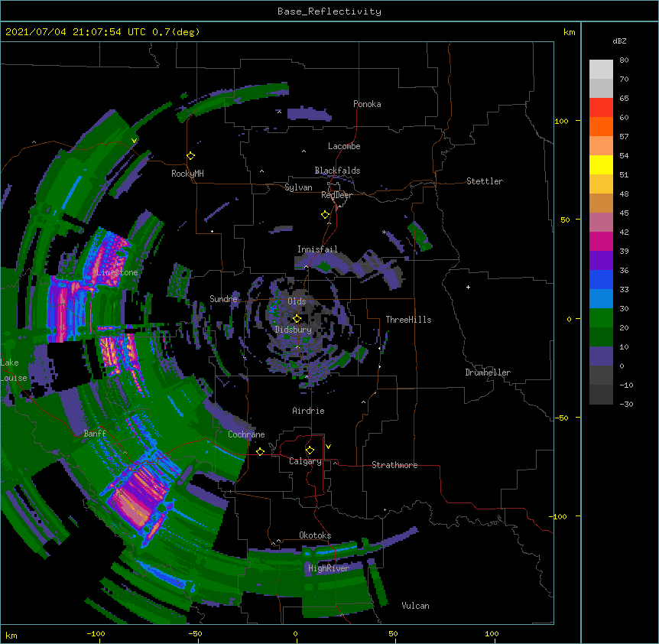Screen dimensions: 659x644
Task: Click the Stettler city label
Action: (x=485, y=181)
